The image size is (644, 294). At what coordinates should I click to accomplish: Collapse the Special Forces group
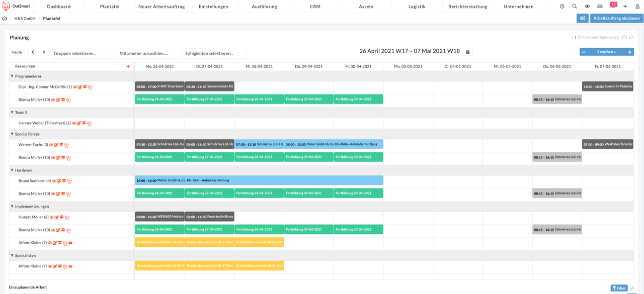click(12, 134)
